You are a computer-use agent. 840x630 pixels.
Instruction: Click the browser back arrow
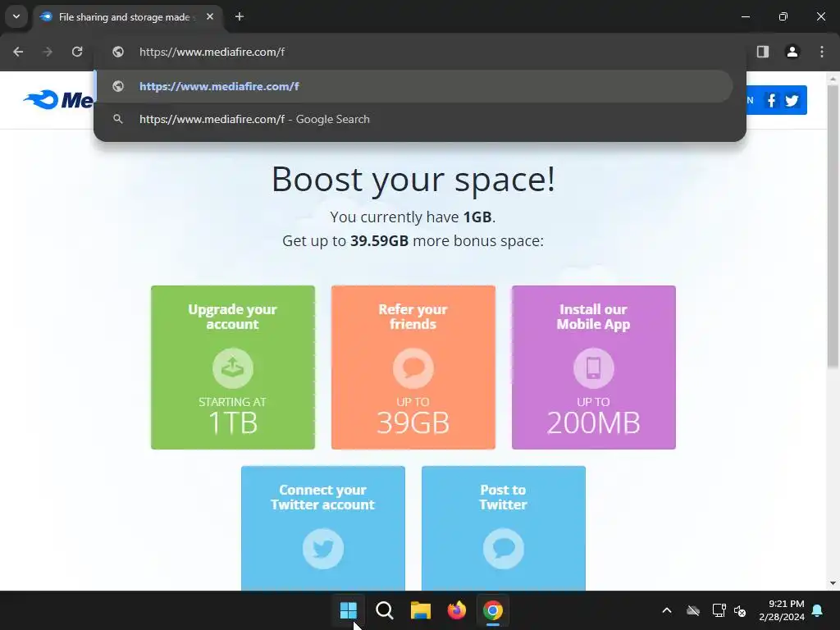(x=18, y=52)
